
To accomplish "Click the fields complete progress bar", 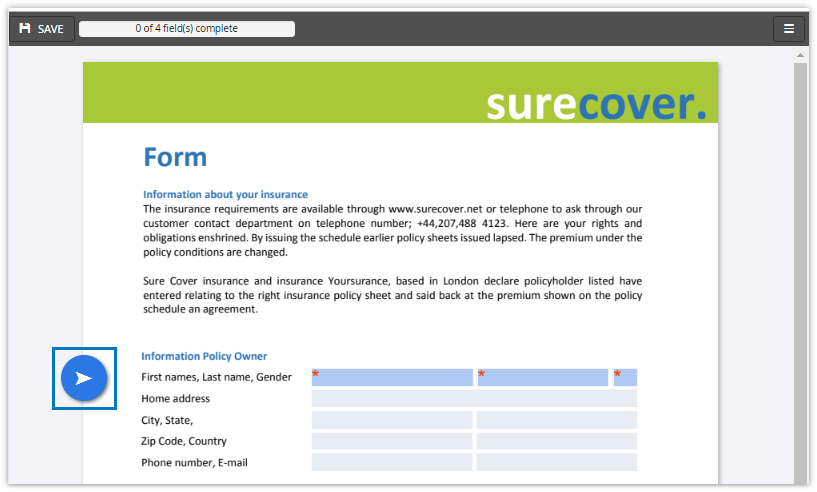I will coord(187,29).
